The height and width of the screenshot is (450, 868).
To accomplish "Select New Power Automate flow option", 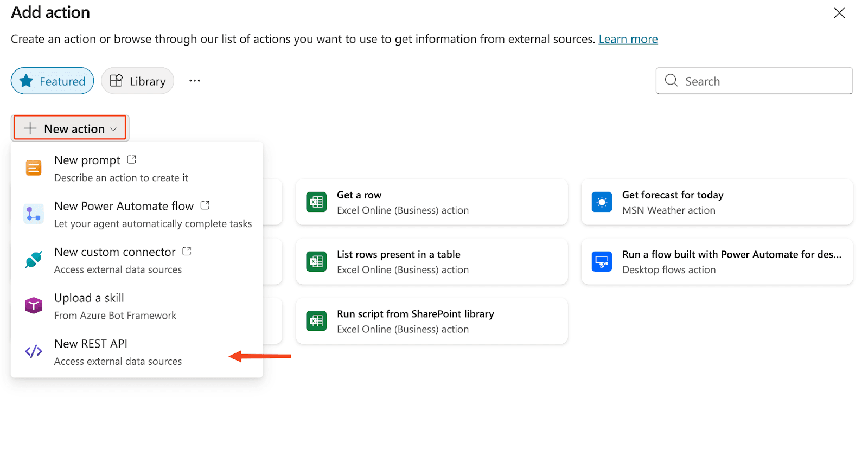I will click(124, 206).
